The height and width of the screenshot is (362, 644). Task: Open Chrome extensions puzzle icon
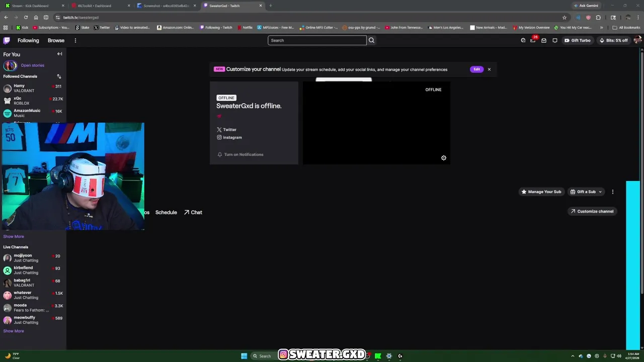tap(598, 17)
